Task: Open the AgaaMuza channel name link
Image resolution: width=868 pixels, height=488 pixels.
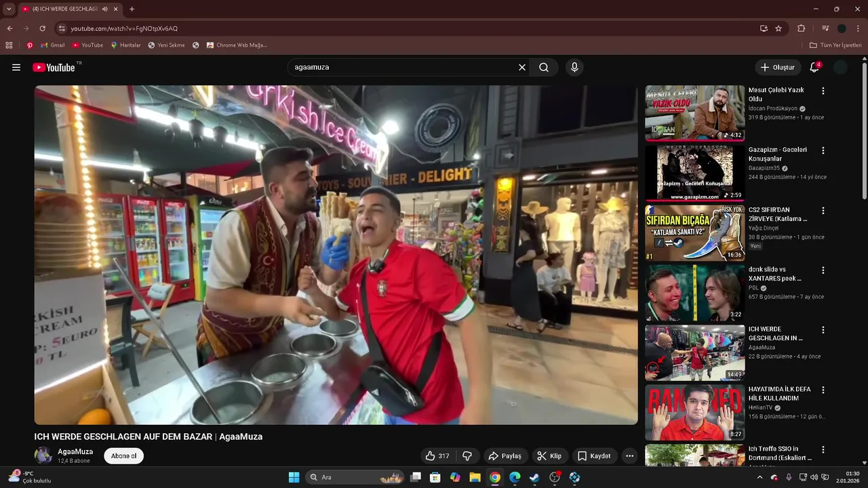Action: coord(75,451)
